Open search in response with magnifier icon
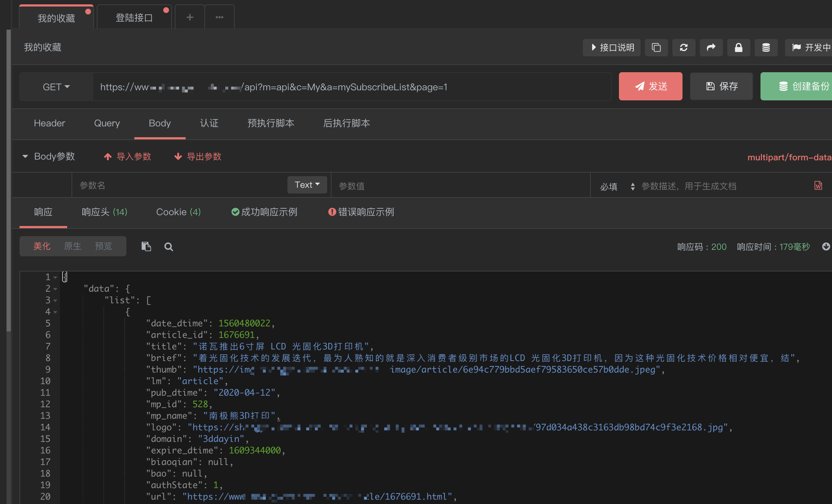 [169, 247]
